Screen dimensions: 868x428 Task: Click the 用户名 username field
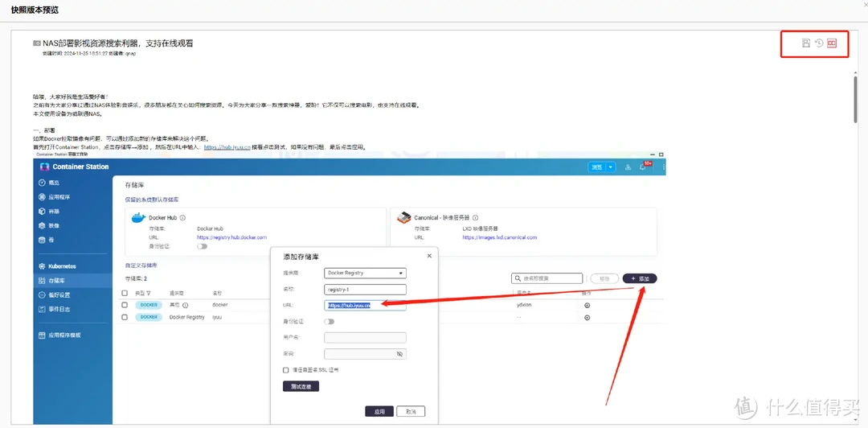click(x=365, y=338)
